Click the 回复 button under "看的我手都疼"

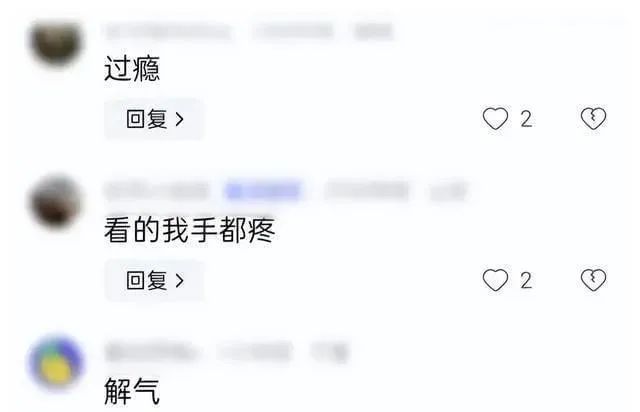point(154,281)
